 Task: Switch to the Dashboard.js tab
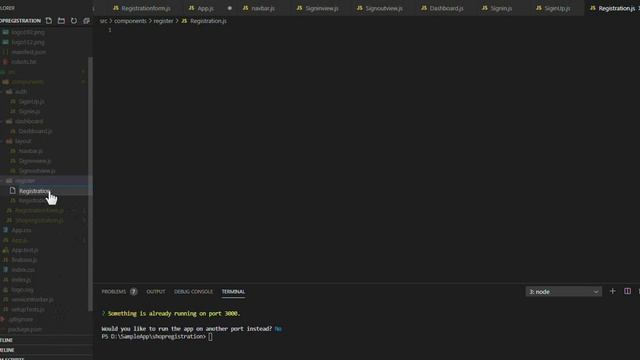pyautogui.click(x=442, y=8)
